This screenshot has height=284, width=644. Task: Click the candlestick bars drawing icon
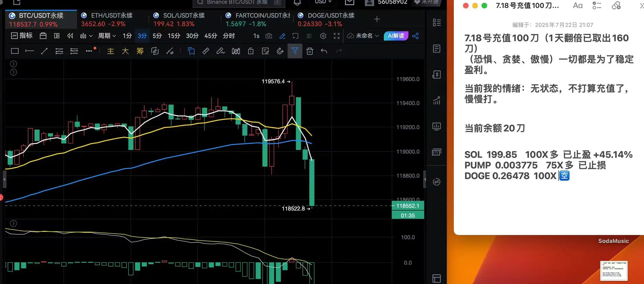tap(236, 51)
